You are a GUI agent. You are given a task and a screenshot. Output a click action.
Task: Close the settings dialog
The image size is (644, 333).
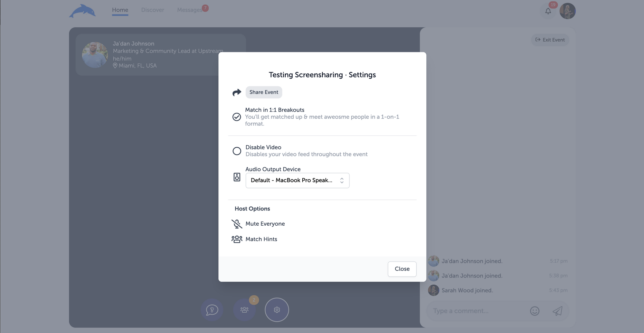coord(402,269)
